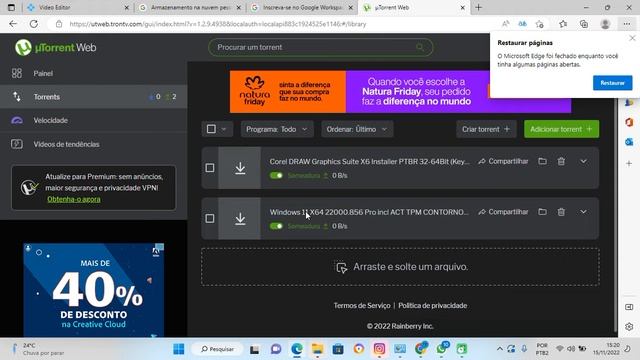Screen dimensions: 640x360
Task: Open the Edge sidebar Office icon
Action: 629,122
